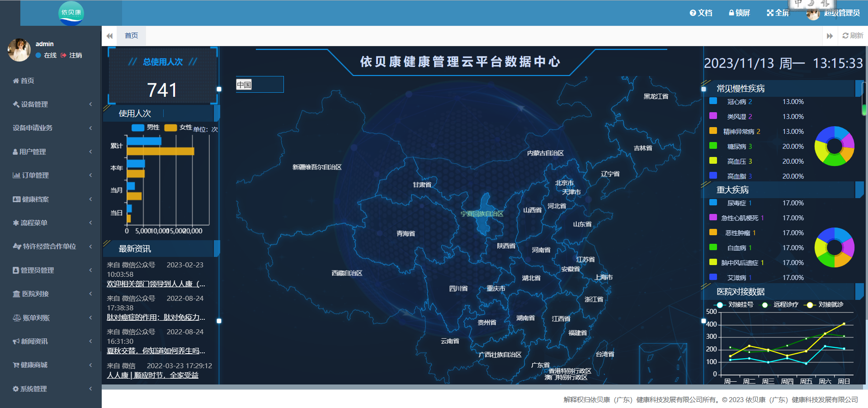Click the 全屏 fullscreen icon

(x=770, y=13)
